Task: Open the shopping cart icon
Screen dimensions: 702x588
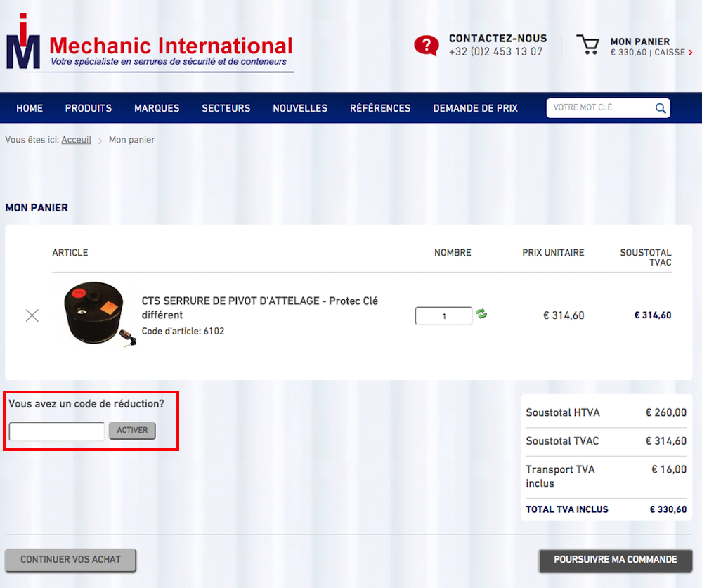Action: click(587, 45)
